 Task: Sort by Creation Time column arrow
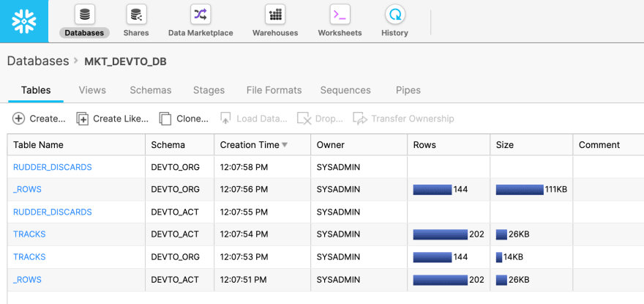click(x=285, y=145)
